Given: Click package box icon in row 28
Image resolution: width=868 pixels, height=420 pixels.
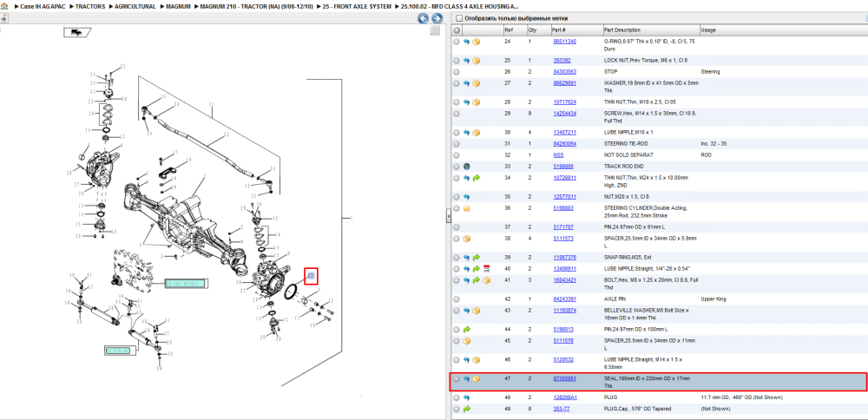Looking at the screenshot, I should [476, 102].
